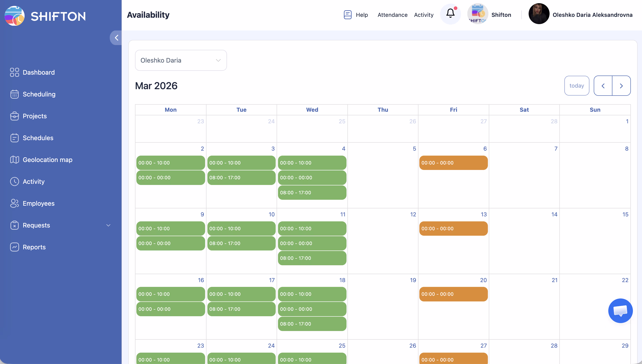Go to previous month arrow

603,86
